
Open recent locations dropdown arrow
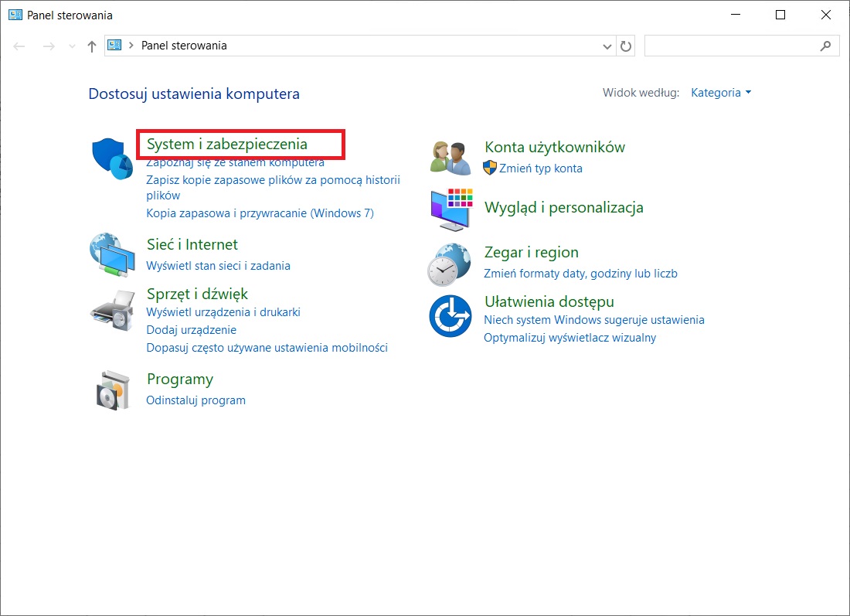(73, 46)
